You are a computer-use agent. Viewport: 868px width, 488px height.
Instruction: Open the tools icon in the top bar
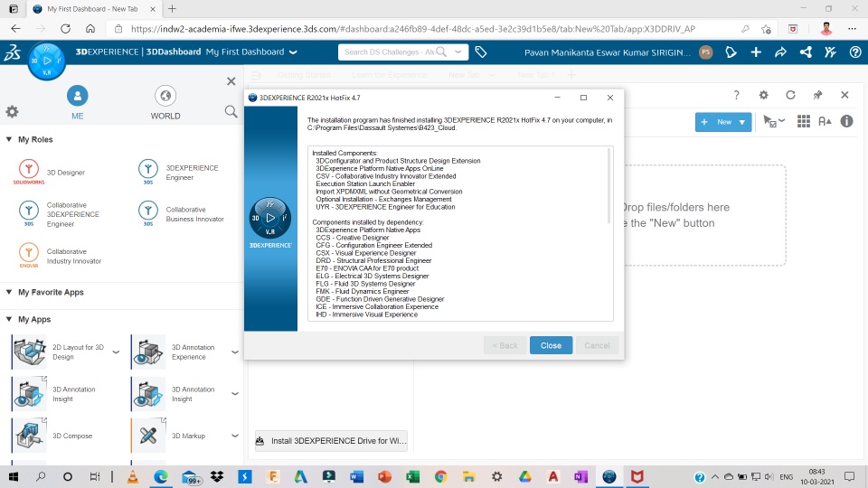(830, 52)
